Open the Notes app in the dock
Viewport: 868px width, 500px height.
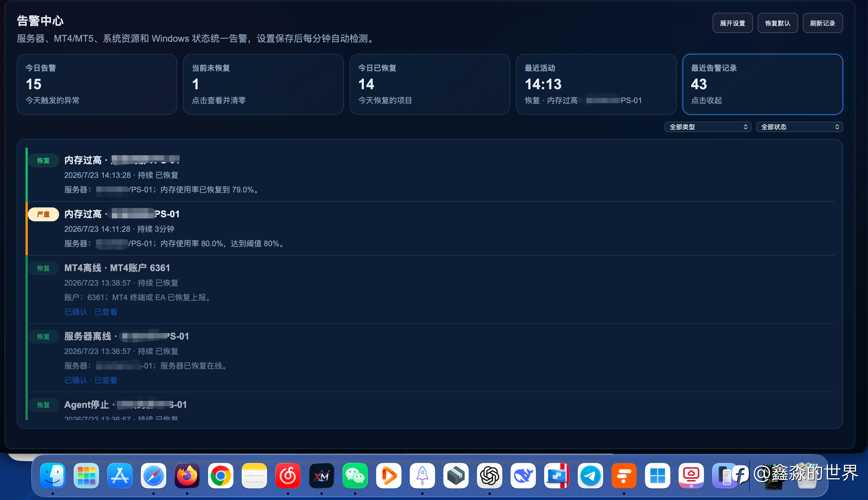(x=254, y=476)
